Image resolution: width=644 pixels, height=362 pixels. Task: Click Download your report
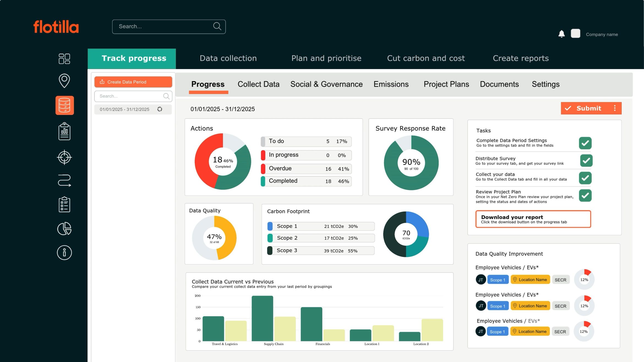pos(533,219)
